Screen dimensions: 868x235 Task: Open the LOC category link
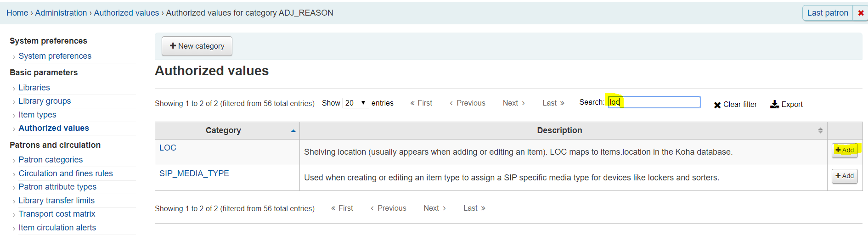pyautogui.click(x=168, y=148)
